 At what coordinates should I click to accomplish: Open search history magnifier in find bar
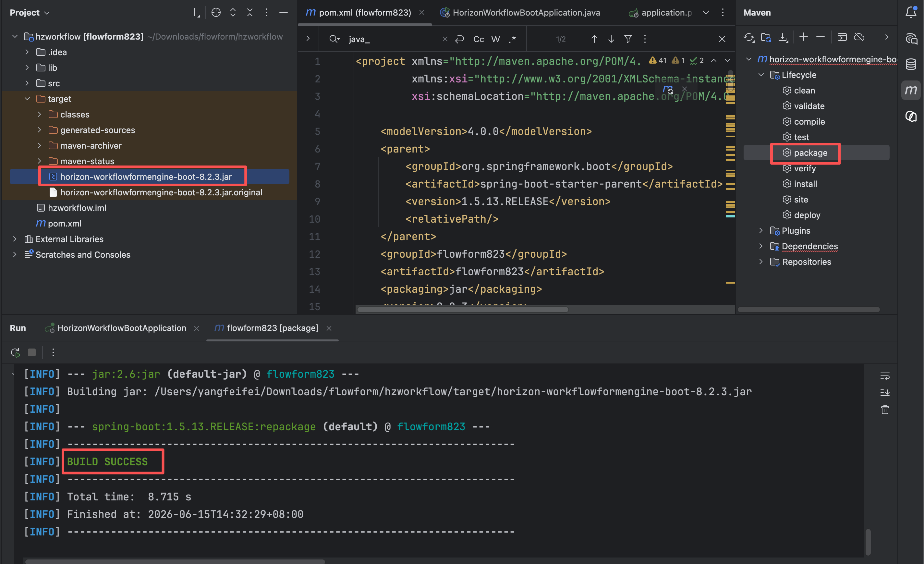[x=334, y=39]
